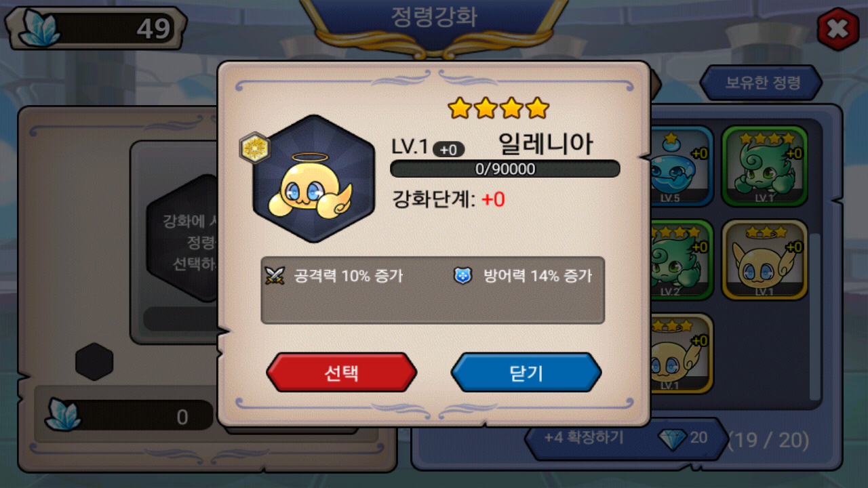Select the yellow eared three-star spirit, right column
Viewport: 868px width, 488px height.
coord(764,260)
